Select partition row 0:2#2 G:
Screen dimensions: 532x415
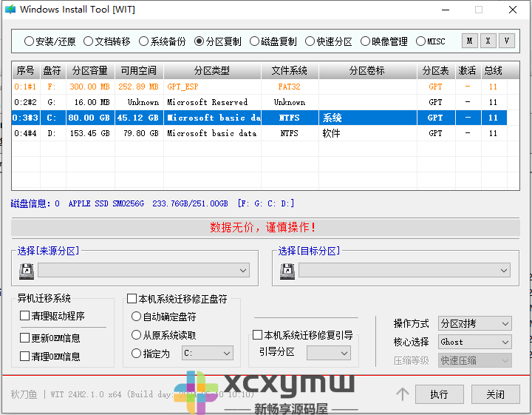tap(259, 102)
